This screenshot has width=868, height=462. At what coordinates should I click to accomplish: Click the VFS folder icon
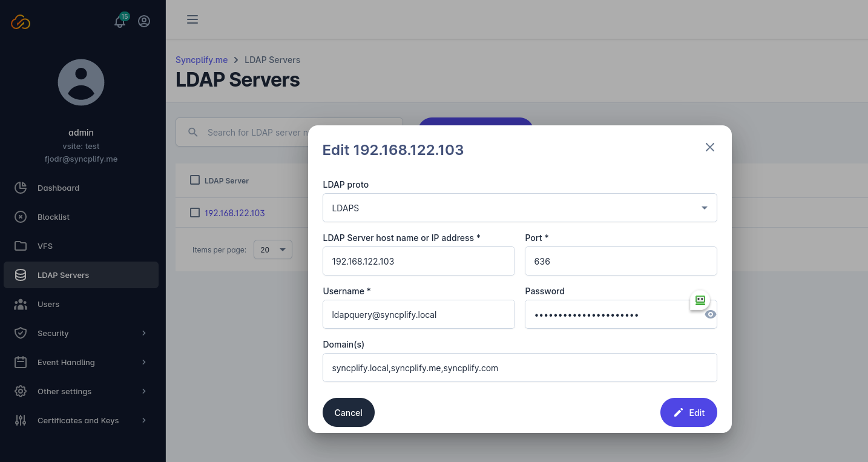(21, 246)
